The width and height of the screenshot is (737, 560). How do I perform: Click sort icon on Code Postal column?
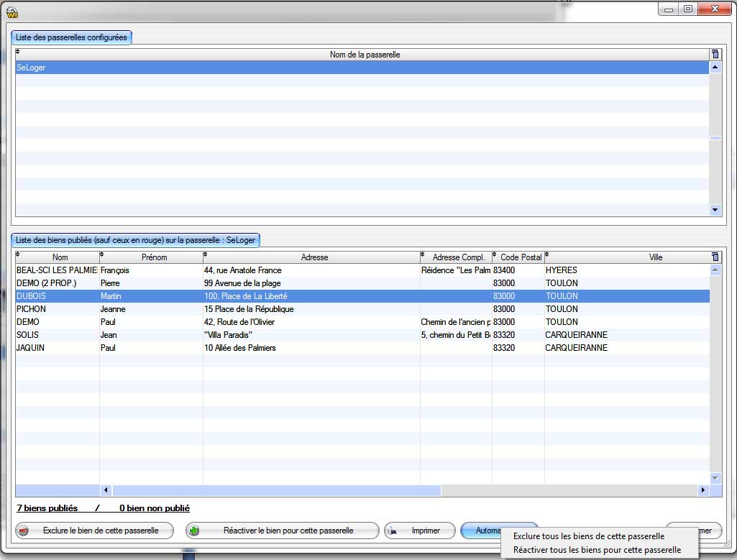(494, 254)
